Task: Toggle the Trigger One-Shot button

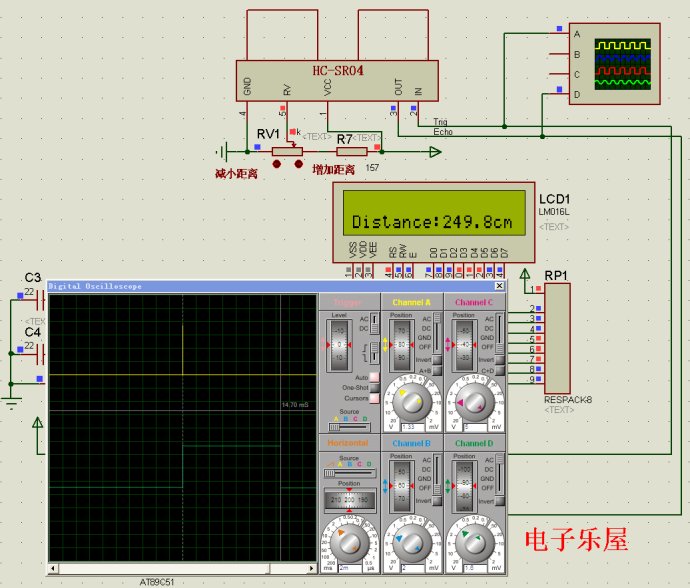Action: pos(374,388)
